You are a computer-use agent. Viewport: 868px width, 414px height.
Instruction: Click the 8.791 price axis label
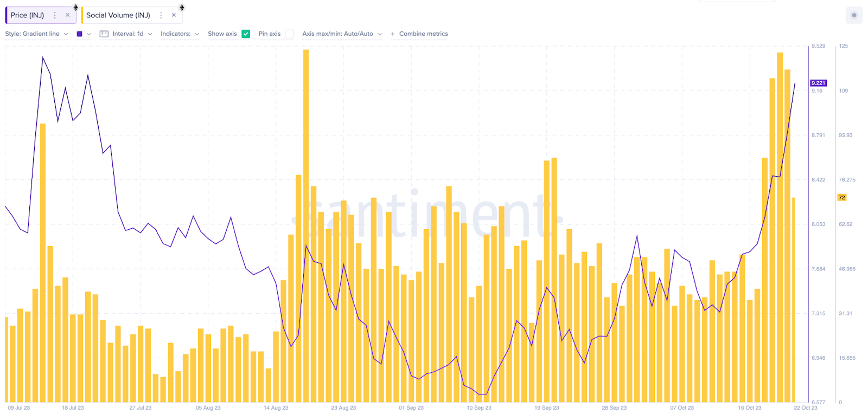[x=818, y=135]
